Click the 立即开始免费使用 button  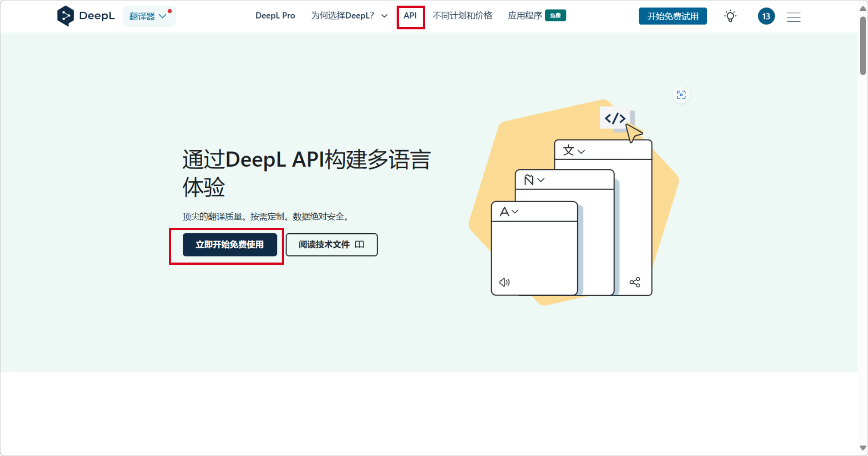point(230,245)
